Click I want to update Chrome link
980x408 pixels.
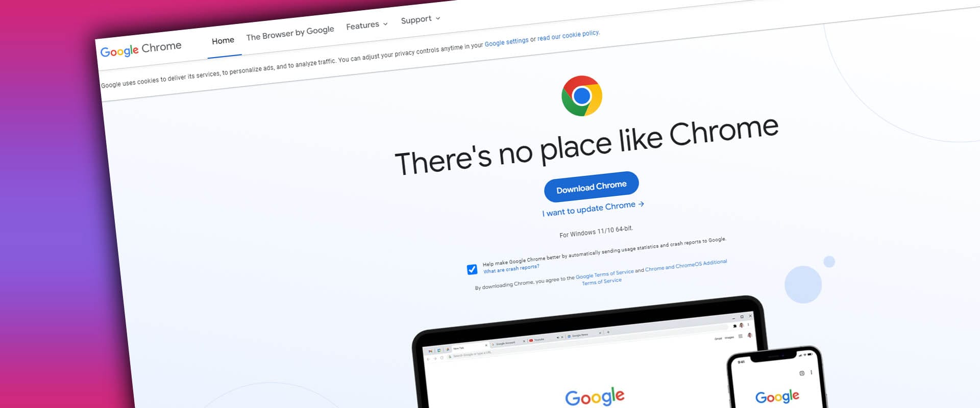click(x=589, y=209)
